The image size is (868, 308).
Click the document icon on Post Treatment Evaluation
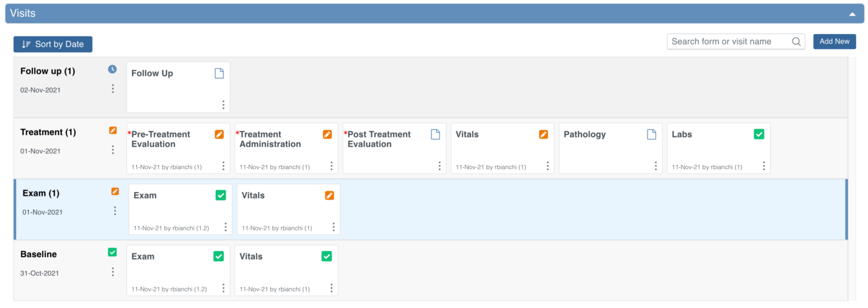[x=435, y=134]
